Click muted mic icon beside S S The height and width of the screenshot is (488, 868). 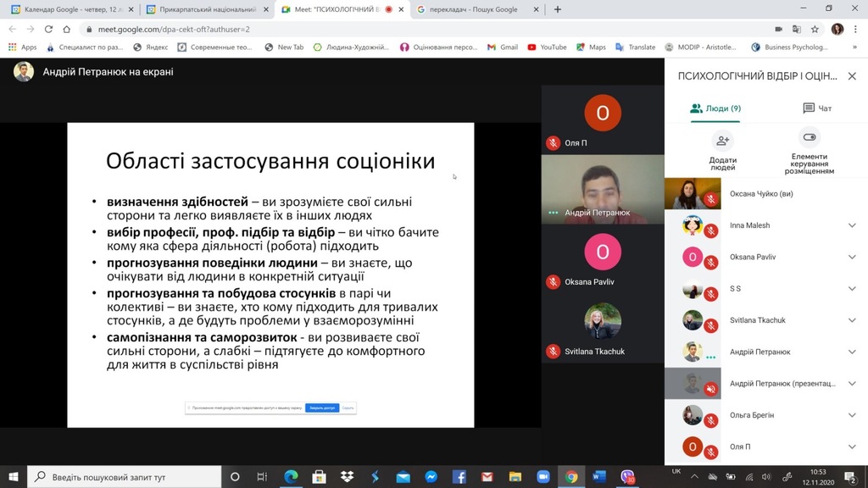712,293
